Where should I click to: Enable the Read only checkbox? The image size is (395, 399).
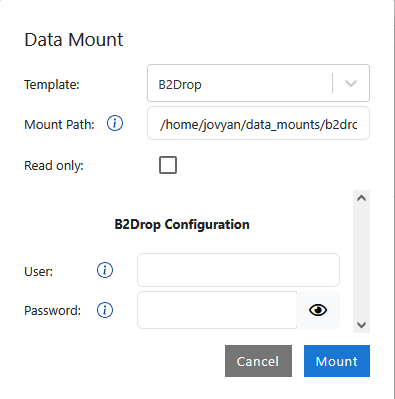coord(168,165)
